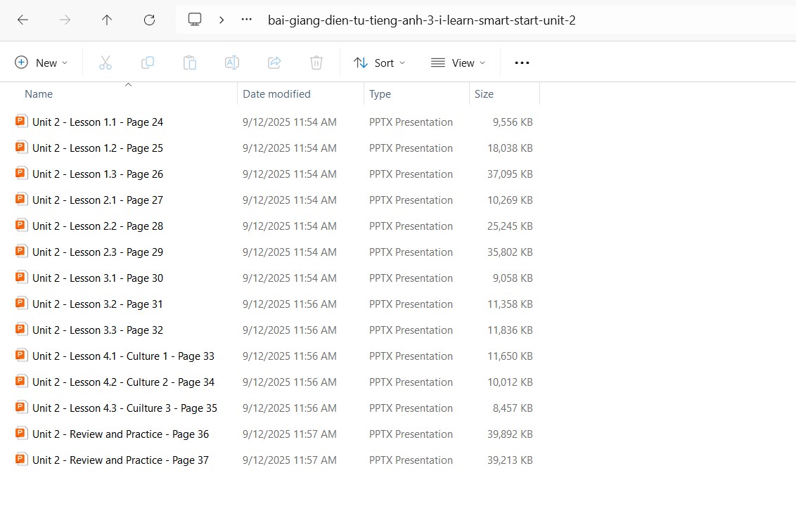Click the Paste clipboard icon
Viewport: 796px width, 532px height.
190,63
